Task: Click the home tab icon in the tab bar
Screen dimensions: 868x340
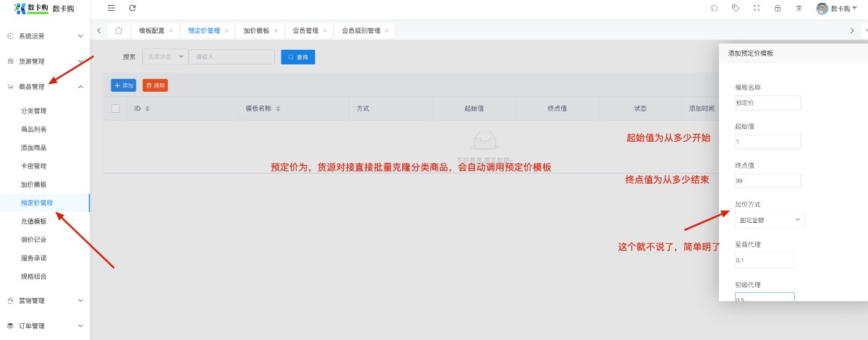Action: (119, 30)
